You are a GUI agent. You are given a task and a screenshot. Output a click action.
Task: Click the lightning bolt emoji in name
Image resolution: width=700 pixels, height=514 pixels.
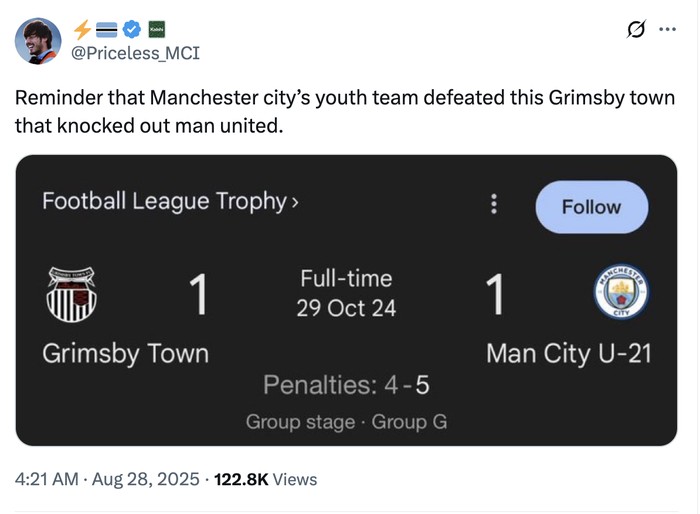[x=83, y=29]
